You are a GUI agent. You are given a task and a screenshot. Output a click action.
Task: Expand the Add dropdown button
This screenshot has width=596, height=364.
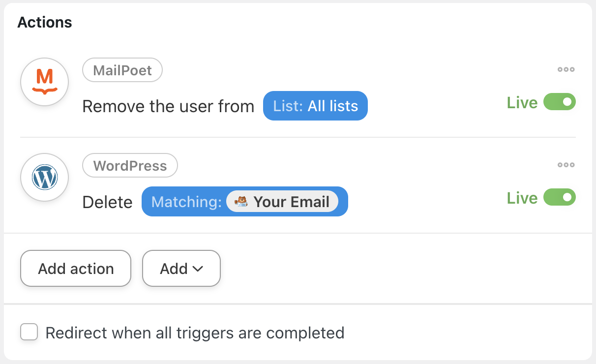tap(181, 269)
